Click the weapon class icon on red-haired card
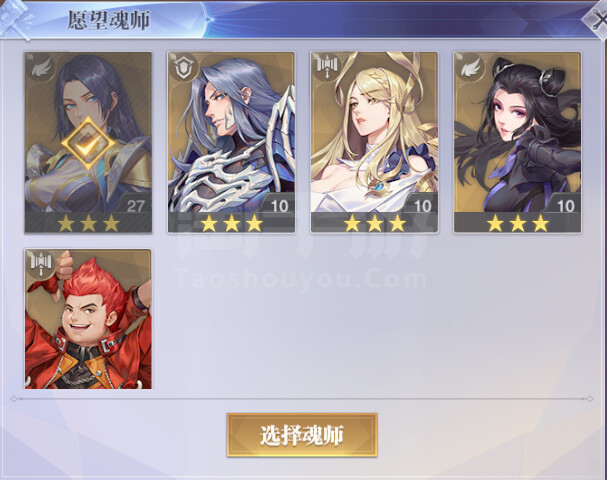Viewport: 607px width, 480px height. (x=41, y=264)
